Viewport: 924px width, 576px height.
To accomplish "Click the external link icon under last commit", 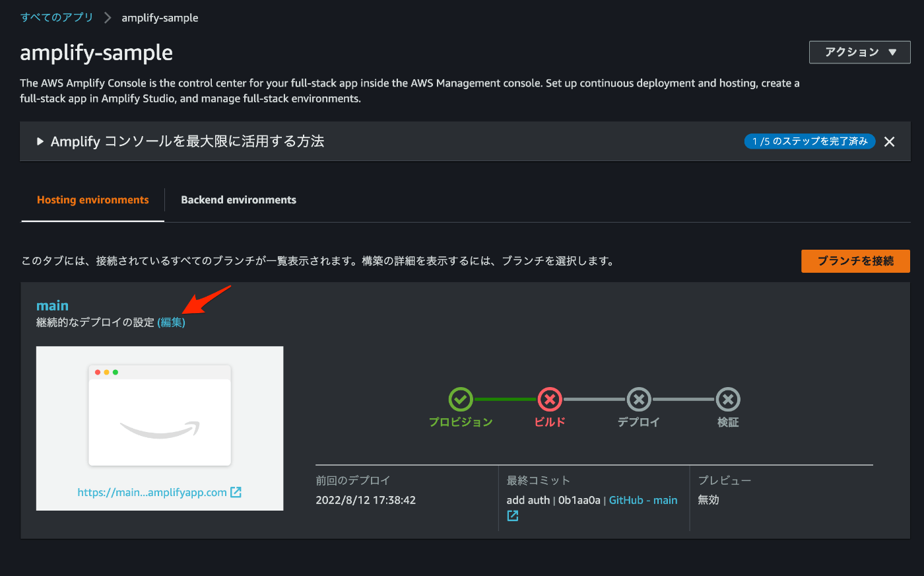I will [513, 516].
